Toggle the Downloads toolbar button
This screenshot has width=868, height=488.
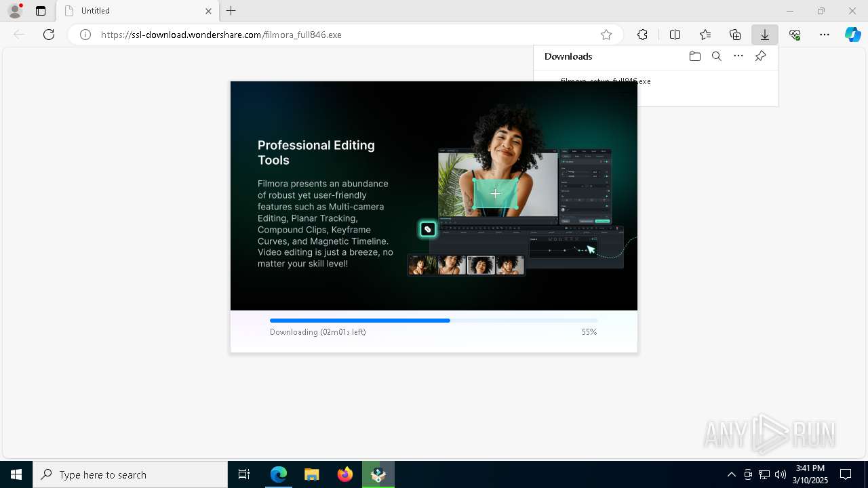(x=765, y=35)
